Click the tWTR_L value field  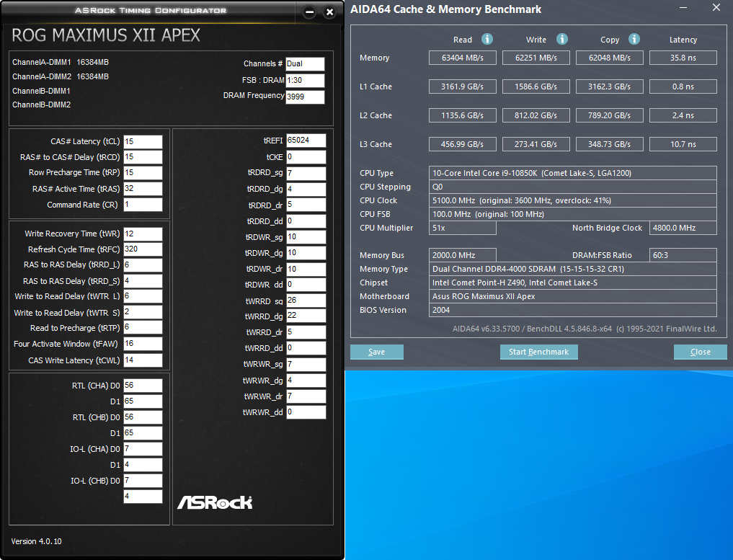(143, 296)
